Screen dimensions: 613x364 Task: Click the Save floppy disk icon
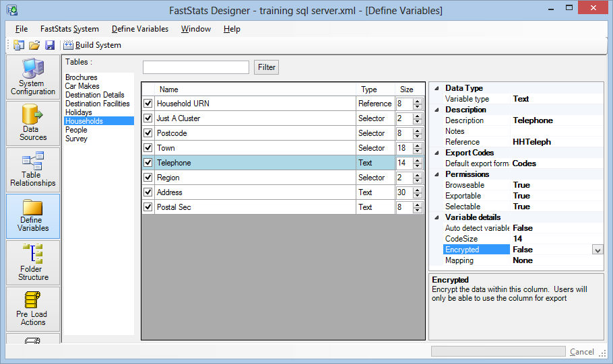click(50, 45)
